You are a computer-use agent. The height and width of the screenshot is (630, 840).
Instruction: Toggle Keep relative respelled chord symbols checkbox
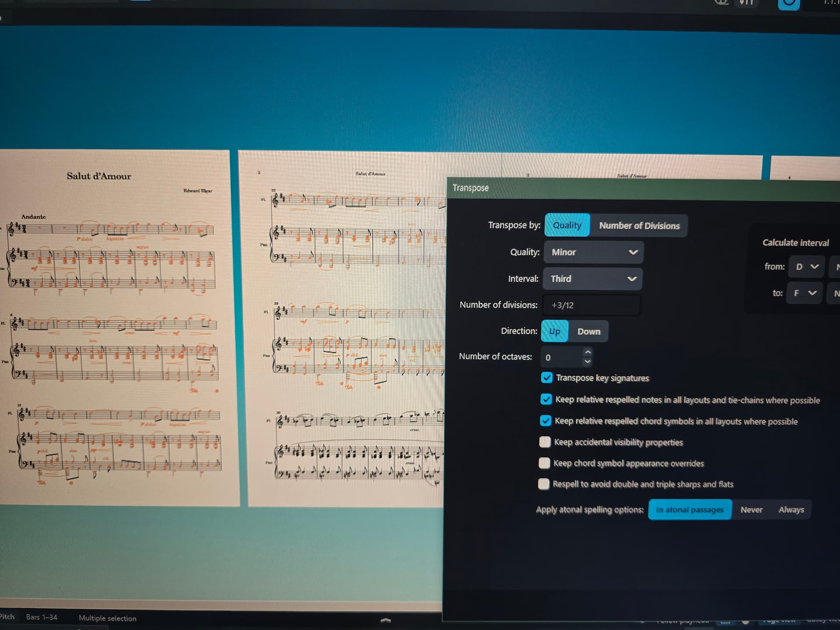545,420
